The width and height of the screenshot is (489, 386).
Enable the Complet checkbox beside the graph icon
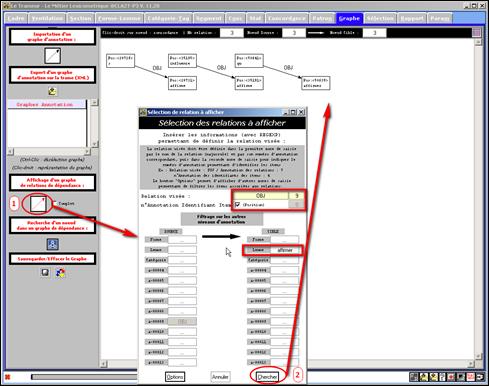pyautogui.click(x=55, y=203)
